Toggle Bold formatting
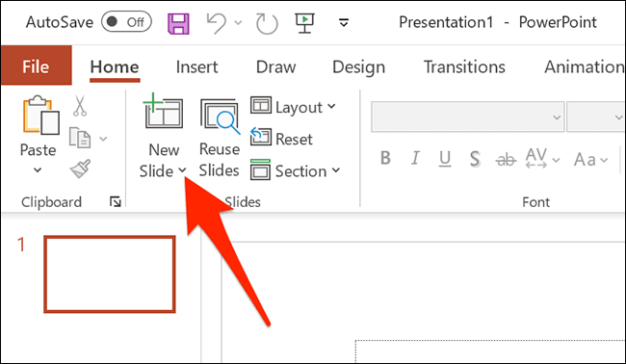This screenshot has height=364, width=626. tap(385, 158)
